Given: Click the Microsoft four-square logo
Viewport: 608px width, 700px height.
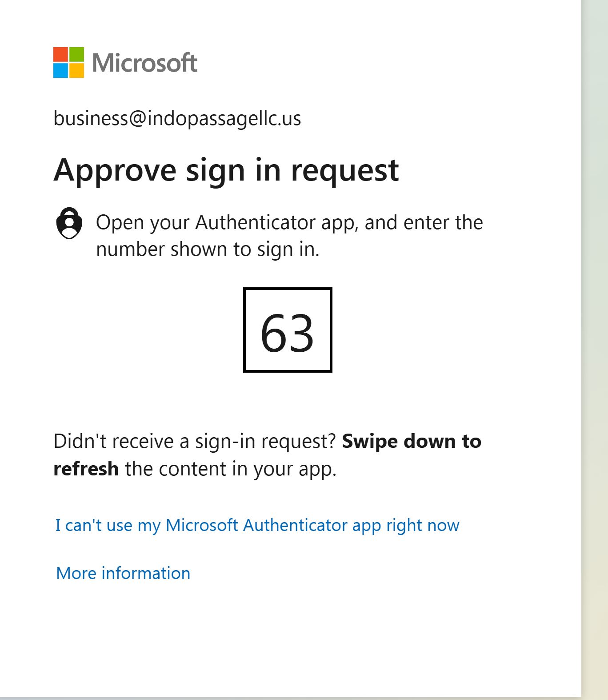Looking at the screenshot, I should point(68,62).
